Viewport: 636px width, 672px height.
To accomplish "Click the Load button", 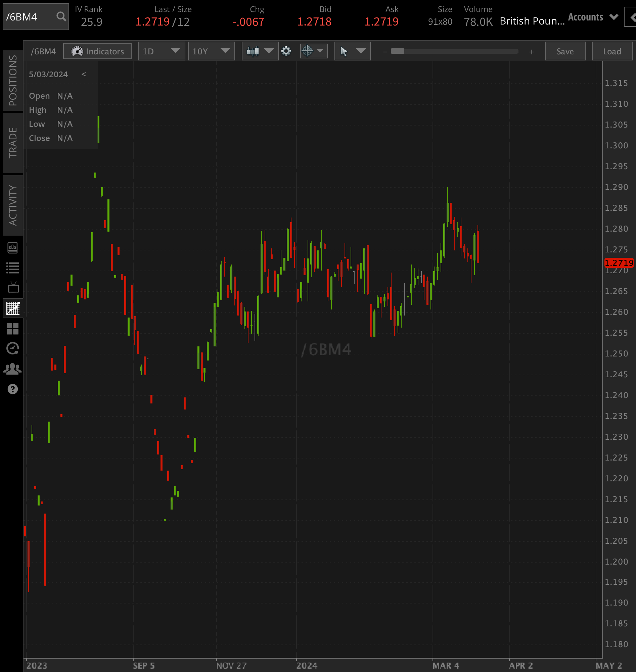I will [612, 51].
